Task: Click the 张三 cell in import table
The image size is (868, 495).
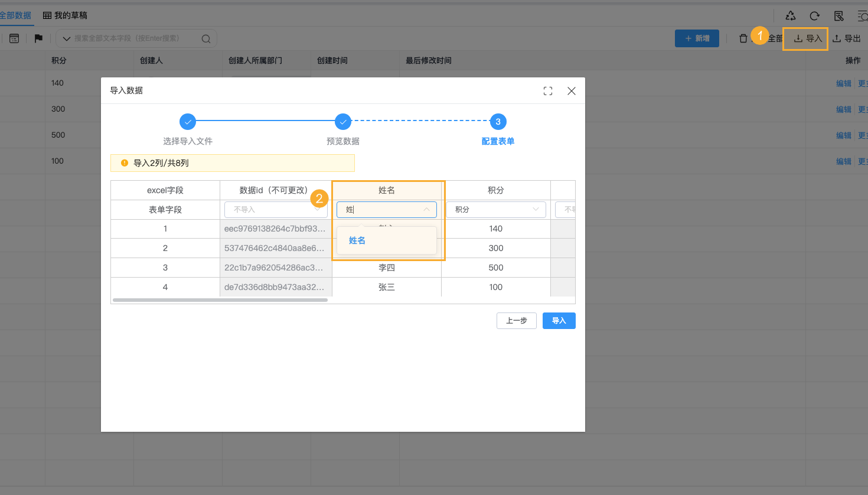Action: 387,287
